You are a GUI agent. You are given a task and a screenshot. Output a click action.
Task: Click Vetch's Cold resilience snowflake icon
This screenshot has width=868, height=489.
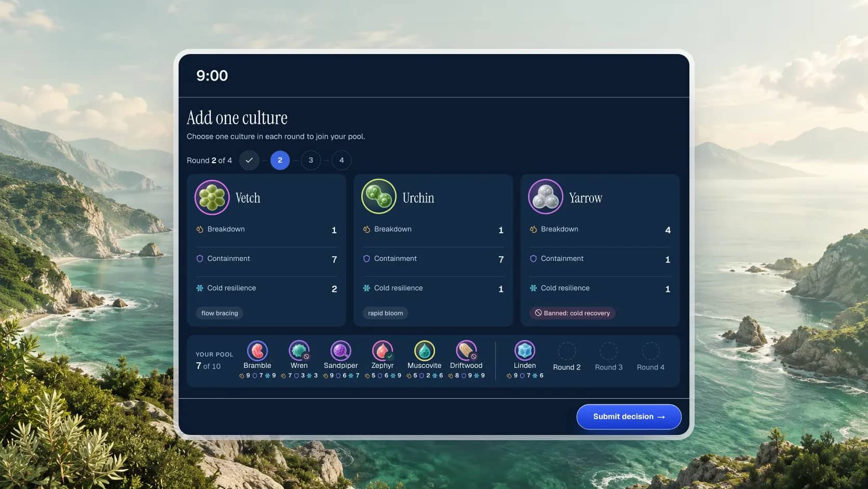200,288
